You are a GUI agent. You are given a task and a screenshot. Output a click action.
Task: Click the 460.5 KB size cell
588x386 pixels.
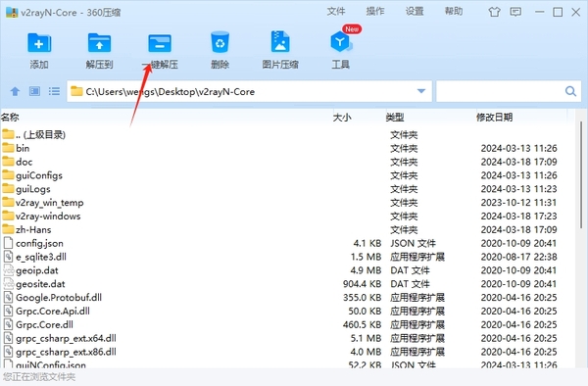coord(362,324)
